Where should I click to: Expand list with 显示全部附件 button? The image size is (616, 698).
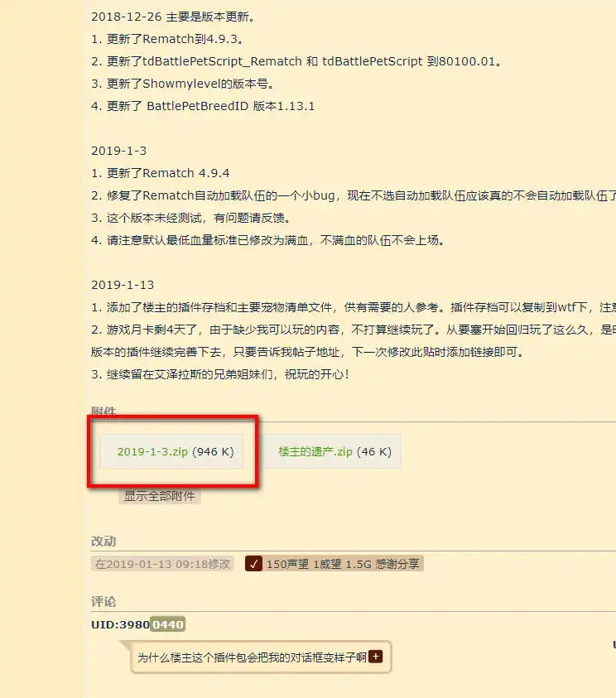click(x=160, y=496)
